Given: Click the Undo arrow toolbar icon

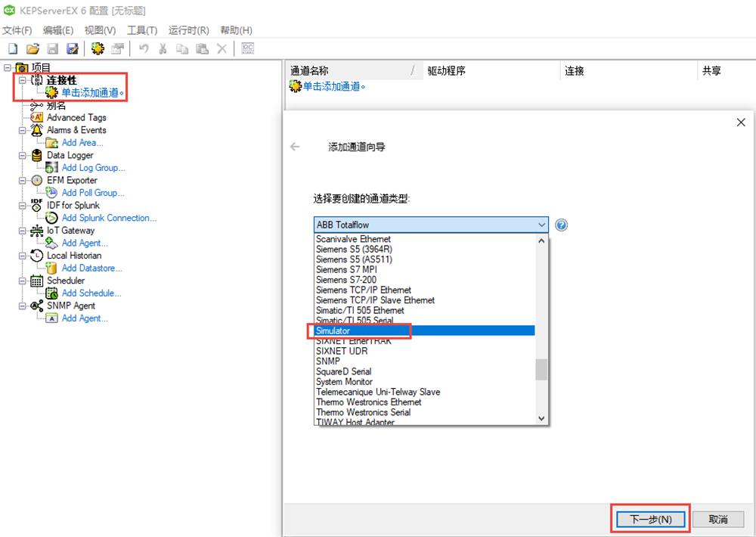Looking at the screenshot, I should pyautogui.click(x=143, y=48).
